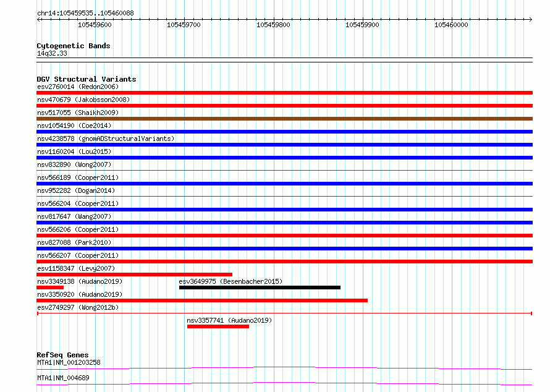This screenshot has height=392, width=550.
Task: Click nsv4238578 (gnomADStructuralVariants) label
Action: [x=106, y=138]
